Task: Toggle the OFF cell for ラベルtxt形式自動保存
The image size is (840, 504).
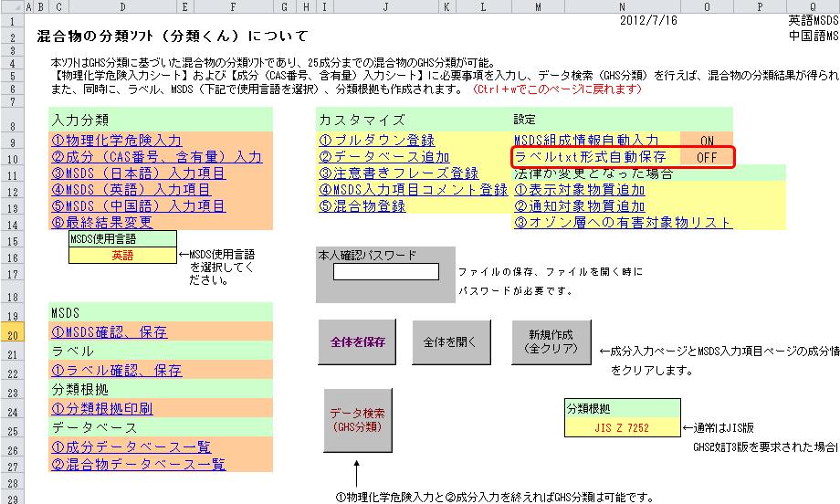Action: (x=707, y=157)
